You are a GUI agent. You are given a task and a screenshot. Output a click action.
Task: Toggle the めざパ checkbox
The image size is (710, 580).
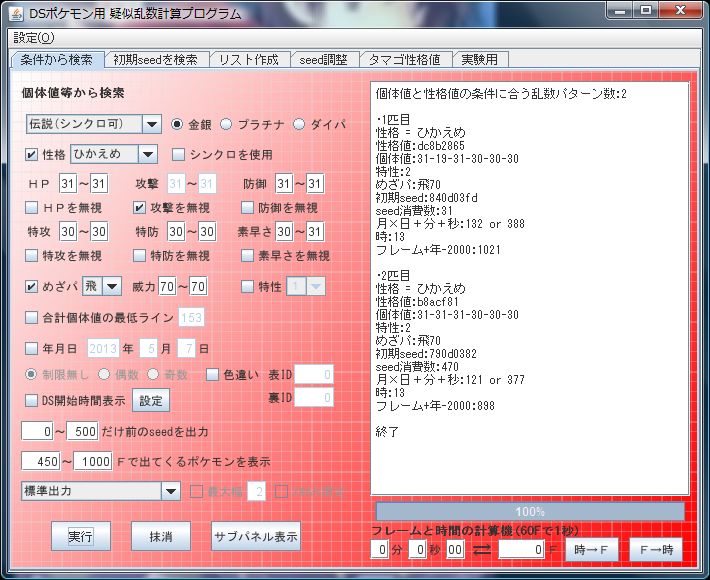31,287
